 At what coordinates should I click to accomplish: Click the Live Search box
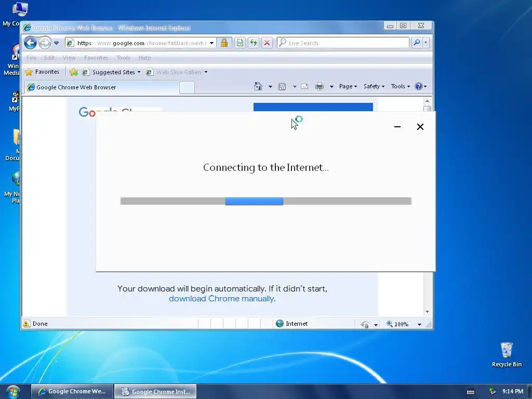[343, 43]
